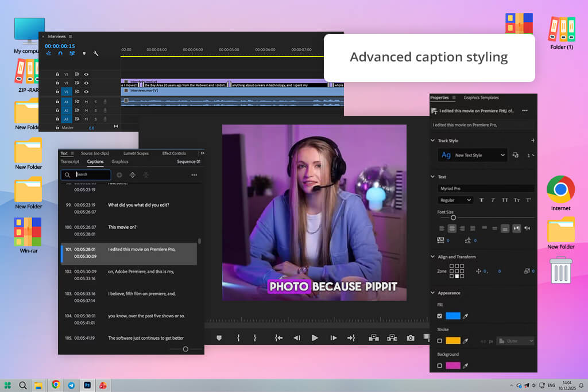588x392 pixels.
Task: Enable the Fill checkbox
Action: point(439,316)
